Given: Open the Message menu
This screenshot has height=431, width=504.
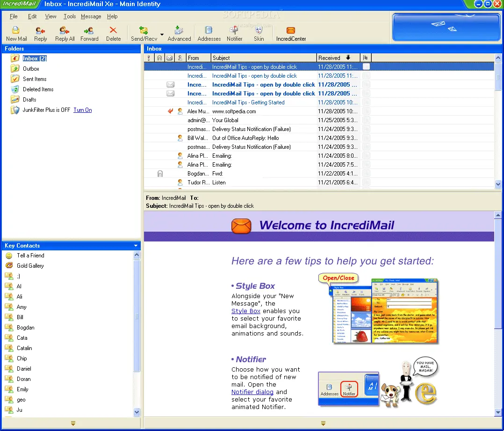Looking at the screenshot, I should pos(91,16).
